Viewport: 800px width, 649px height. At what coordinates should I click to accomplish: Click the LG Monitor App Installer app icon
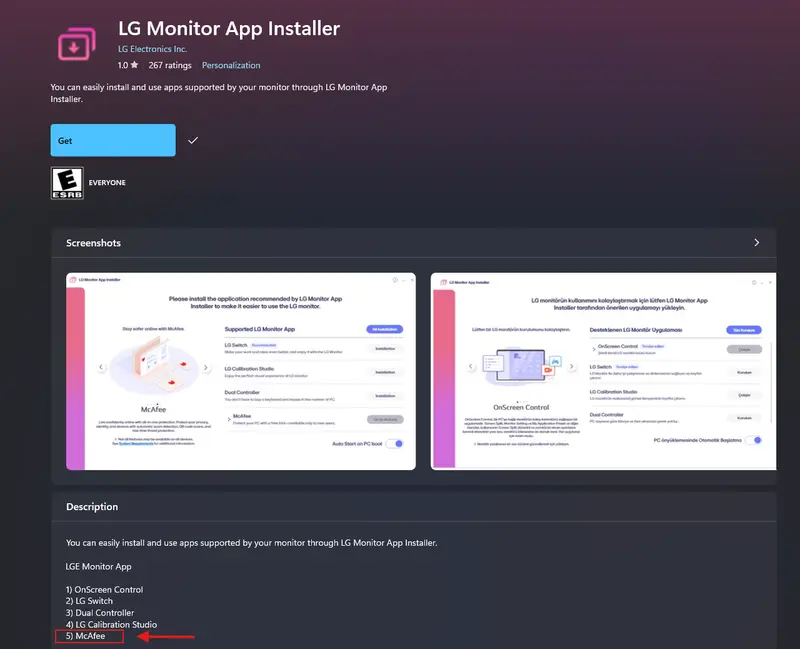coord(77,44)
